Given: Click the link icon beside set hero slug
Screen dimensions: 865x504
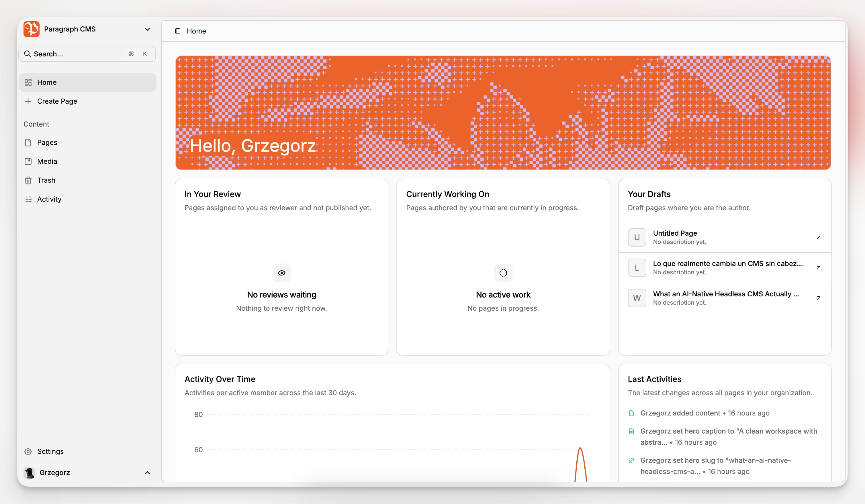Looking at the screenshot, I should click(x=631, y=460).
